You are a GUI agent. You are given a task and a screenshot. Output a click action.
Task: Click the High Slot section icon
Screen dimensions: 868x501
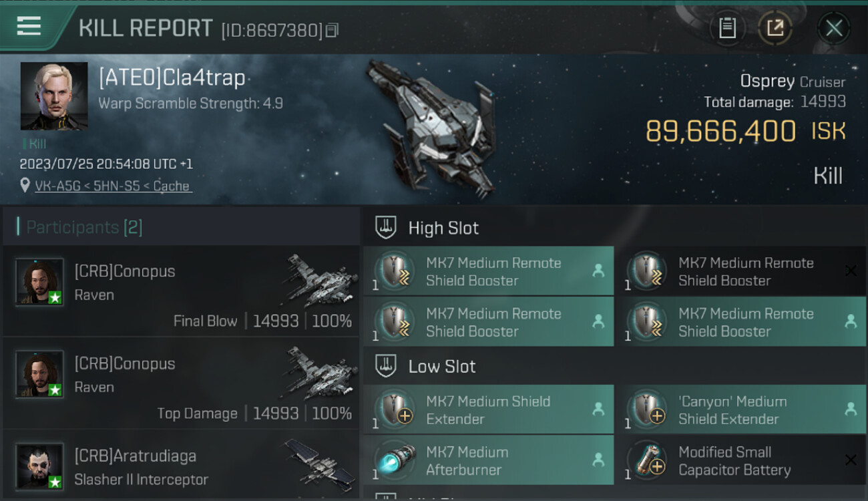click(385, 228)
